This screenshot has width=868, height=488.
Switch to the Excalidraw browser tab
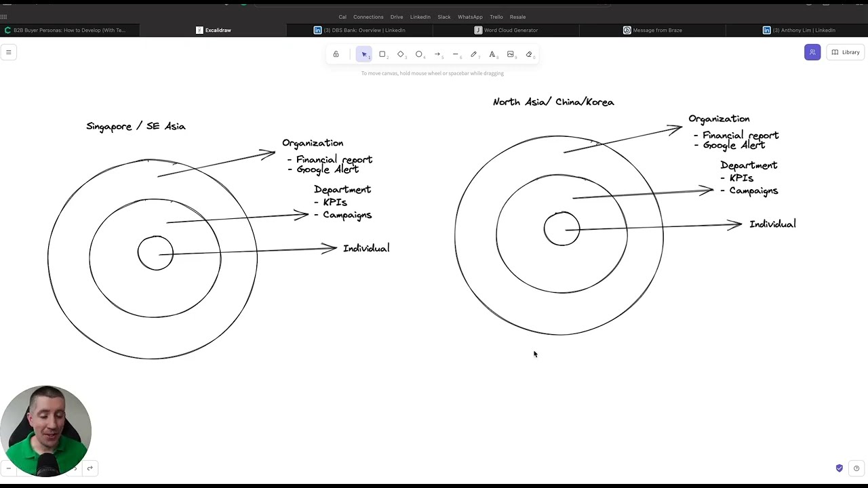[214, 30]
